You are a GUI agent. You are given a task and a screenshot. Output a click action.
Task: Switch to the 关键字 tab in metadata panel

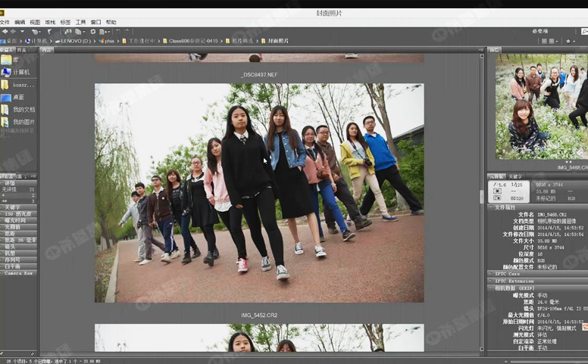[515, 176]
